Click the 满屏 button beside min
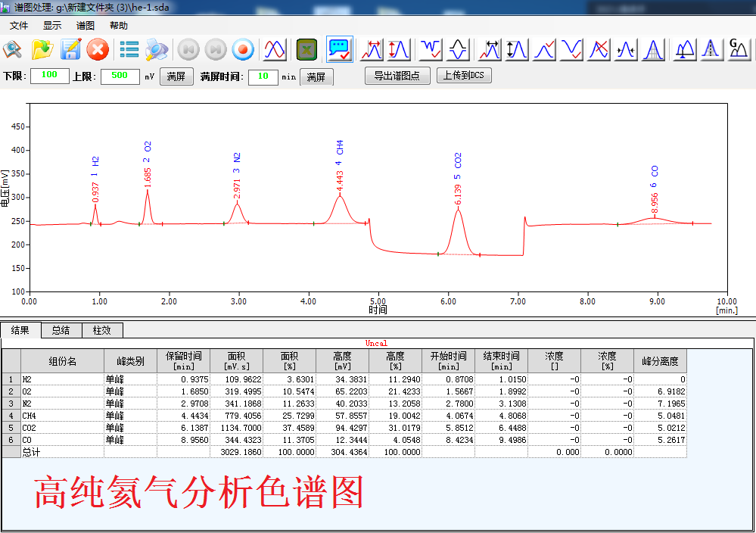The image size is (756, 533). tap(316, 77)
